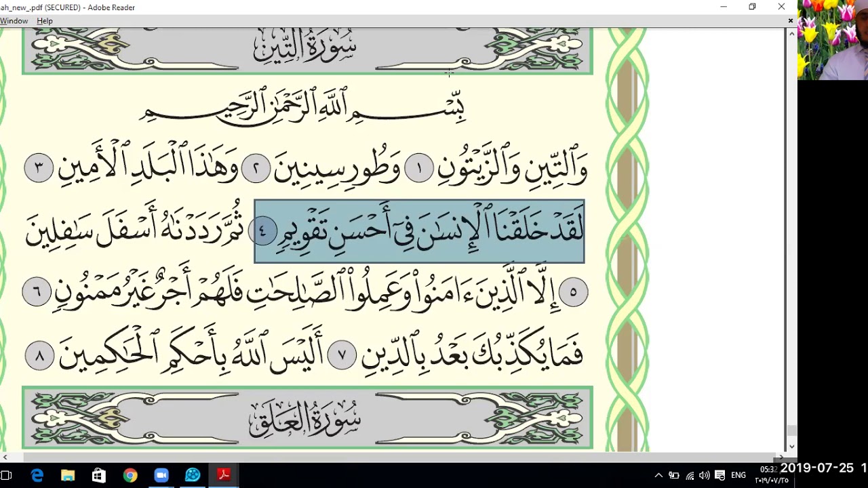Switch input language via ENG indicator
Image resolution: width=868 pixels, height=488 pixels.
738,476
